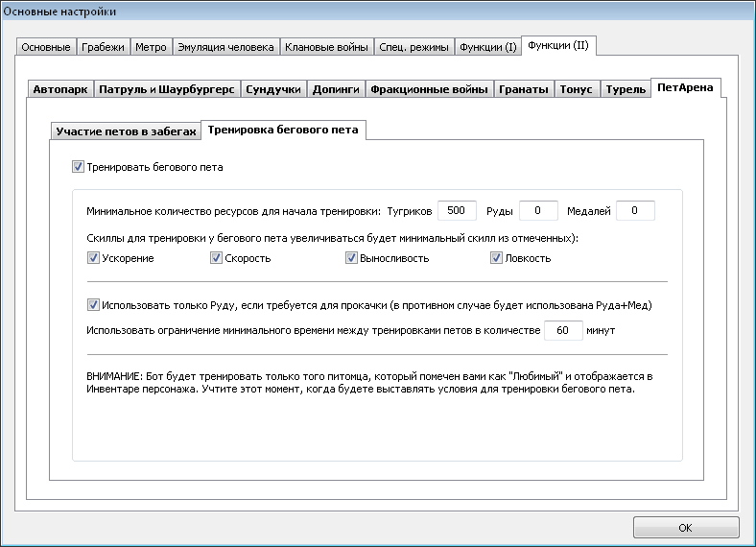Image resolution: width=756 pixels, height=547 pixels.
Task: Open the Клановые войны tab
Action: coord(326,47)
